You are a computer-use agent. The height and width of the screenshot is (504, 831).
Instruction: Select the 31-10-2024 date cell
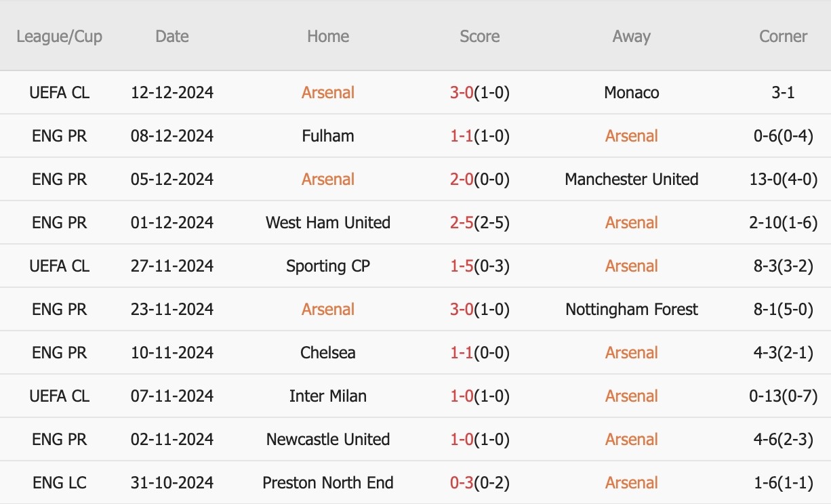click(x=172, y=482)
